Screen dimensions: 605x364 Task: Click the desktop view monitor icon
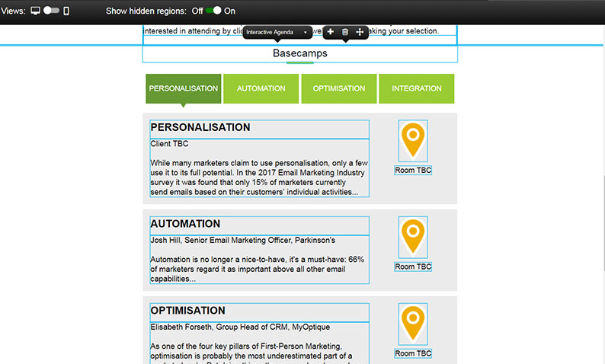click(35, 11)
